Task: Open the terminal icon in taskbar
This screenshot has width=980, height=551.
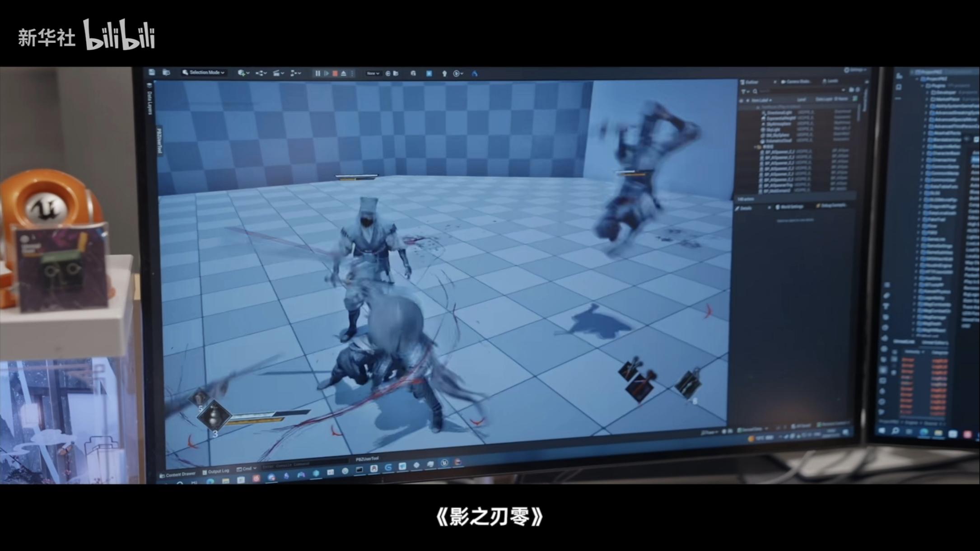Action: pyautogui.click(x=359, y=470)
